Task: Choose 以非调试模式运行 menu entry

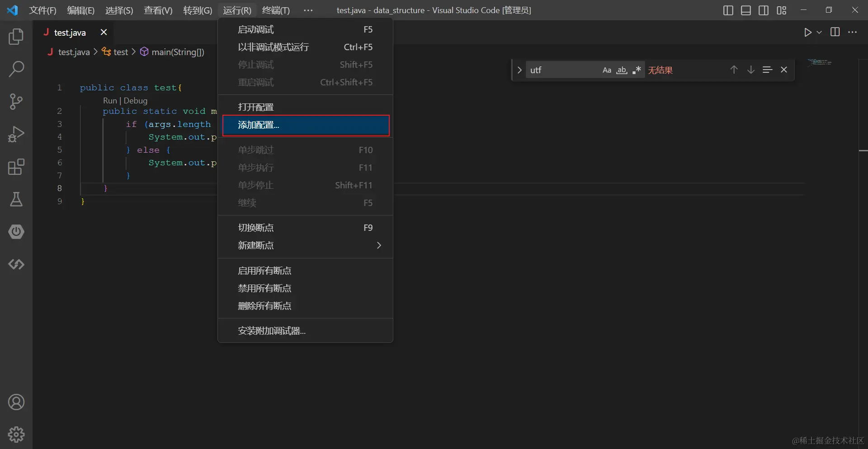Action: click(x=305, y=47)
